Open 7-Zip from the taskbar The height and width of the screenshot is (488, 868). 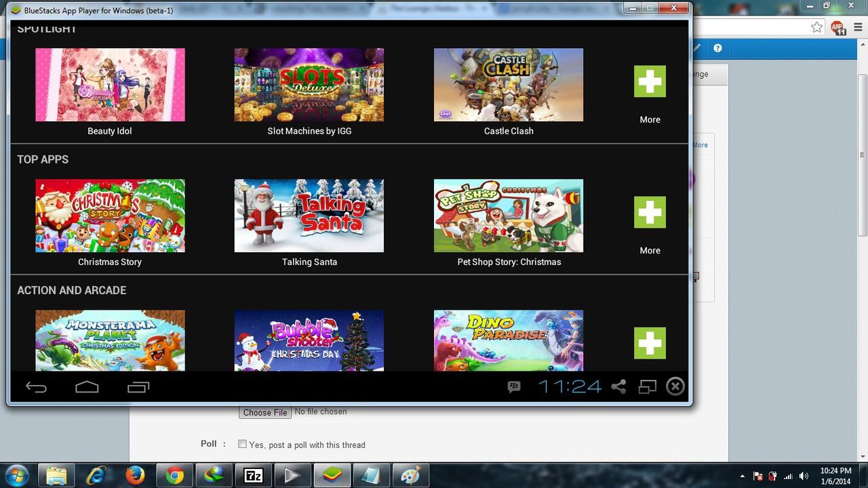pyautogui.click(x=253, y=476)
